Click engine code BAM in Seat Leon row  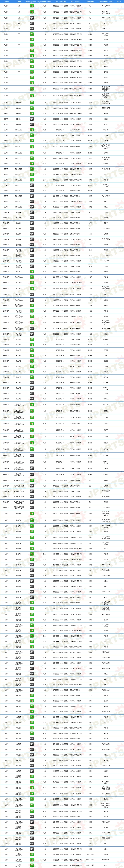pos(106,114)
